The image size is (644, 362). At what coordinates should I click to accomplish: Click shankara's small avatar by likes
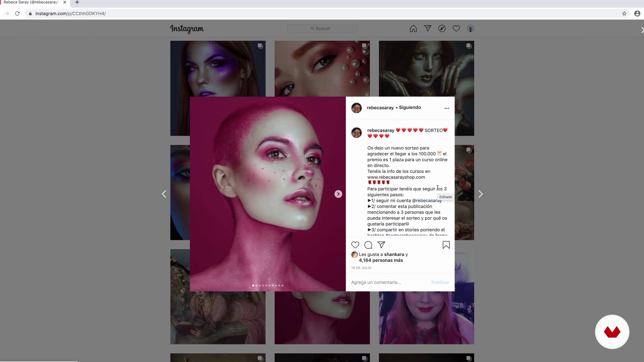[x=354, y=255]
